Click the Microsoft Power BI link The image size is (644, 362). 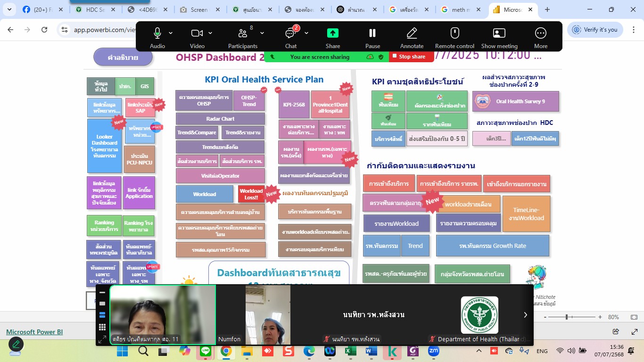(x=34, y=332)
